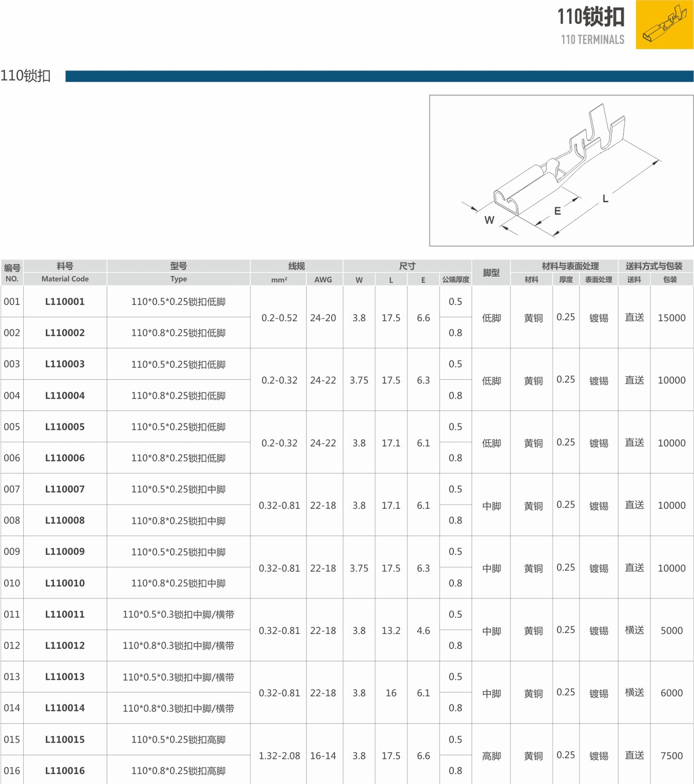The image size is (694, 784).
Task: Click the 13.2 length value cell
Action: pyautogui.click(x=391, y=631)
